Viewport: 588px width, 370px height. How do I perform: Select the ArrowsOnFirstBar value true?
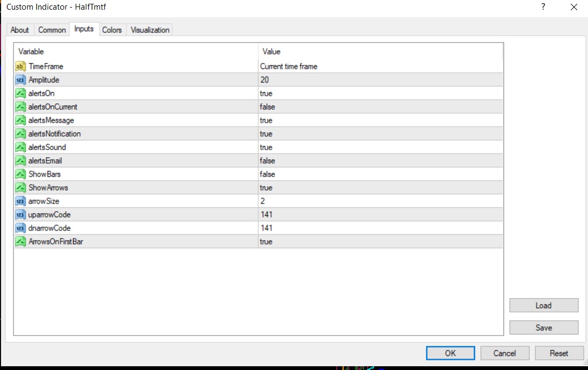pyautogui.click(x=266, y=242)
